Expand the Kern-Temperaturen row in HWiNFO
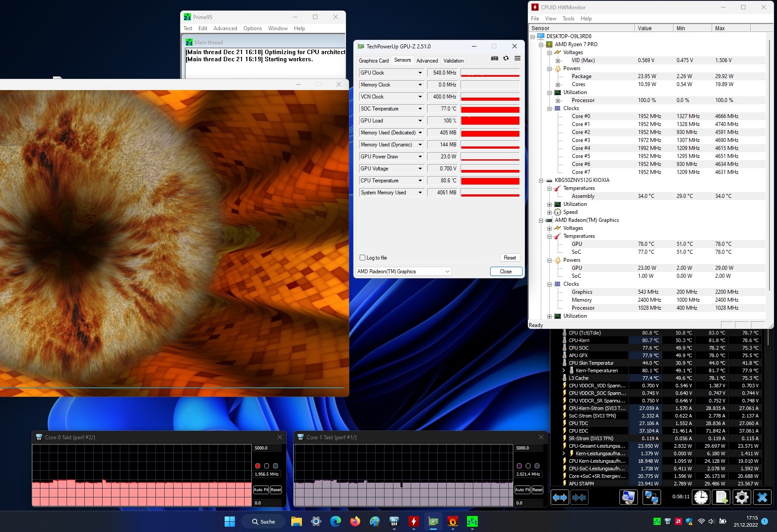Viewport: 777px width, 532px height. [564, 370]
